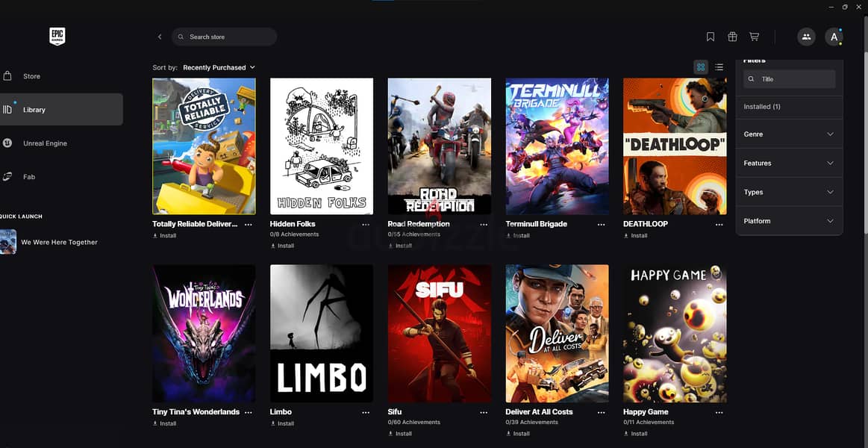Screen dimensions: 868x448
Task: Launch We Were Here Together
Action: (50, 242)
